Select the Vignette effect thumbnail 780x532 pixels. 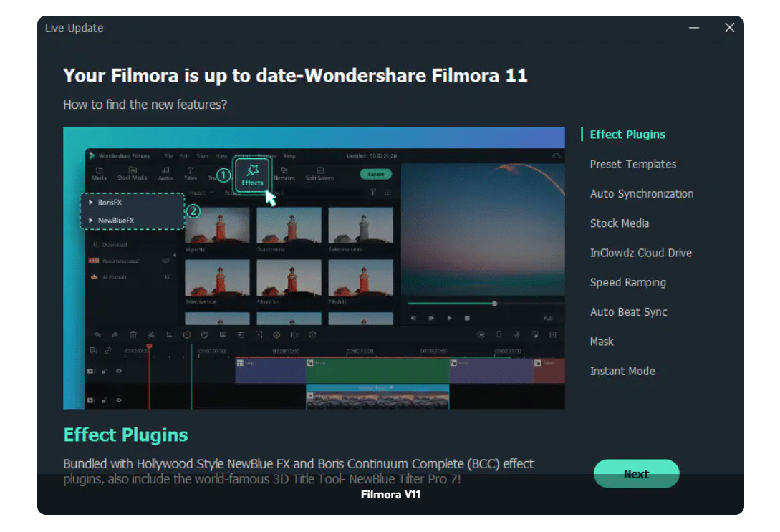coord(217,226)
